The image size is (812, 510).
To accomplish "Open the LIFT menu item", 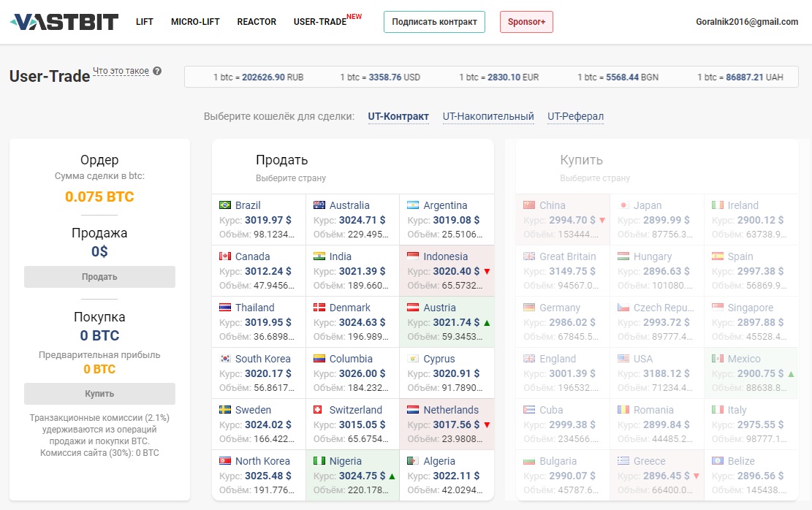I will pyautogui.click(x=145, y=22).
